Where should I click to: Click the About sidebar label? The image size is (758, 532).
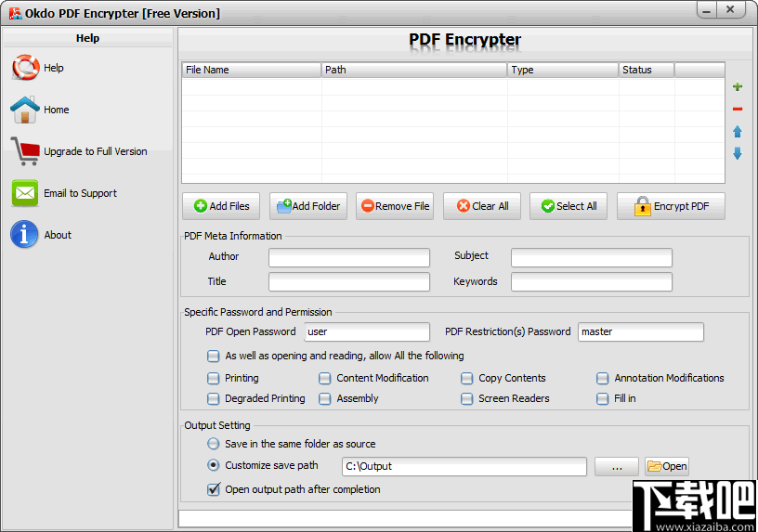(58, 235)
